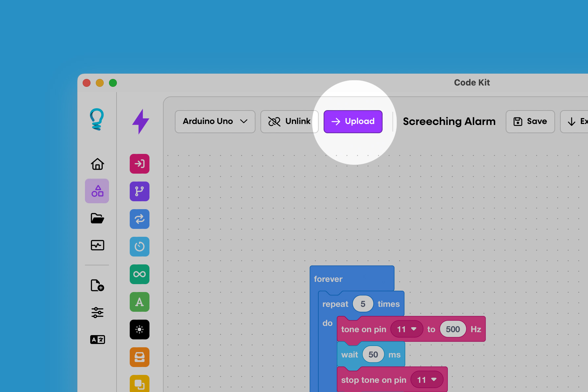Open the pink input block category
Viewport: 588px width, 392px height.
(x=139, y=163)
